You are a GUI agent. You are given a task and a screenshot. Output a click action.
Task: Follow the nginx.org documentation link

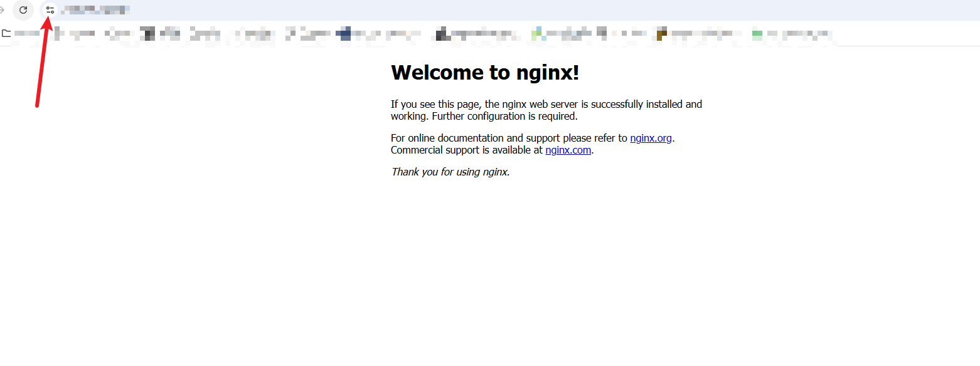pyautogui.click(x=651, y=139)
